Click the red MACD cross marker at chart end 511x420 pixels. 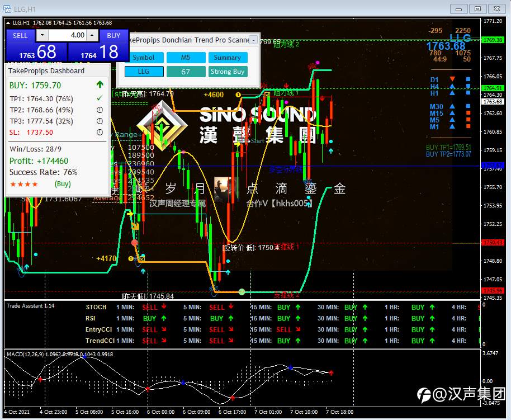click(331, 372)
